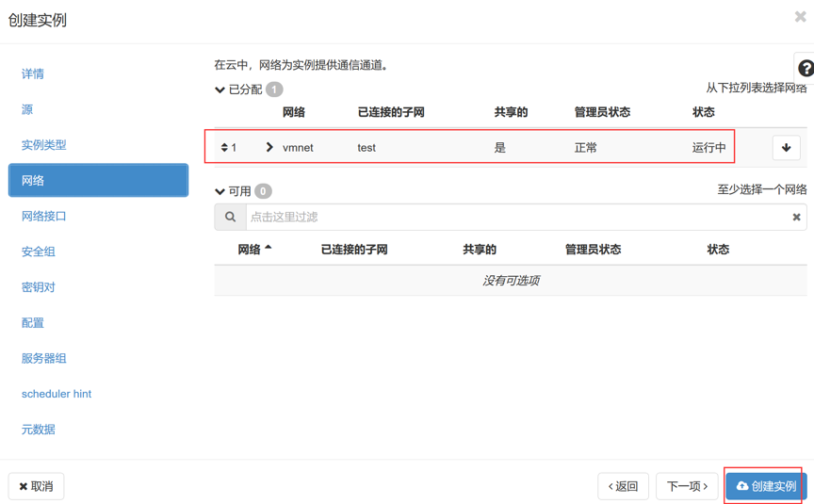Open the 网络接口 step
The width and height of the screenshot is (814, 504).
43,216
